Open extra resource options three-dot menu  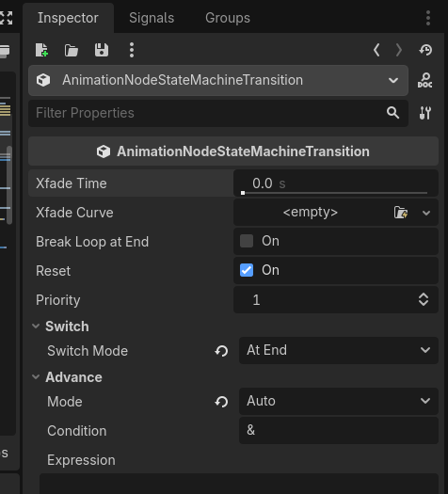132,50
